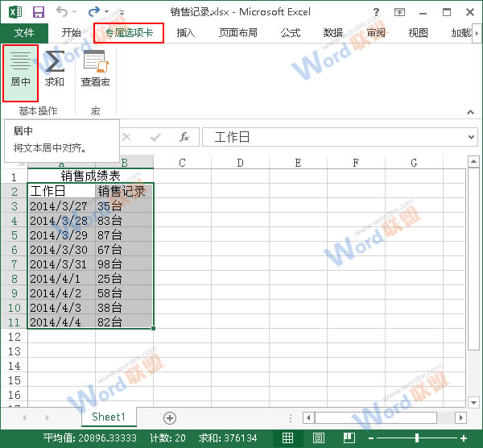Select cell containing 82台
This screenshot has height=448, width=483.
(124, 321)
